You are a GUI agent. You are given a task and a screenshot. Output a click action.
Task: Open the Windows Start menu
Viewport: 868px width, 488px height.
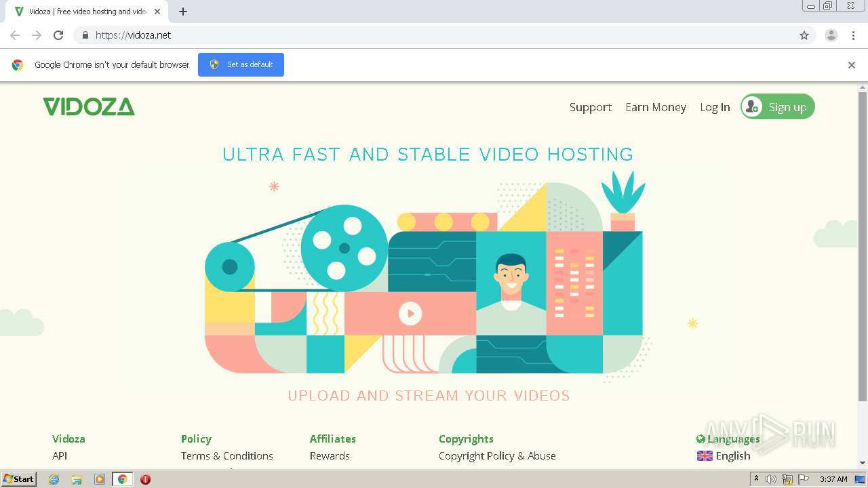18,479
